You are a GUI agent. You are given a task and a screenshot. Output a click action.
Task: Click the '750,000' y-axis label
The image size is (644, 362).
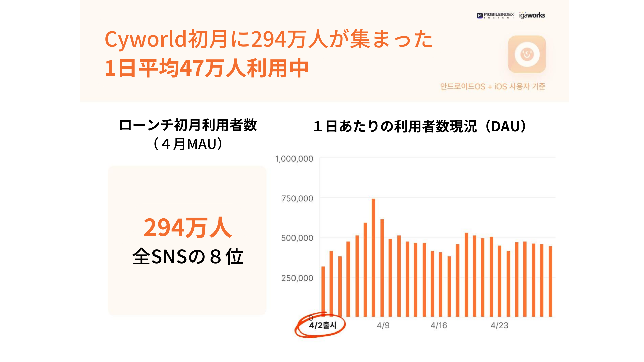[x=297, y=198]
